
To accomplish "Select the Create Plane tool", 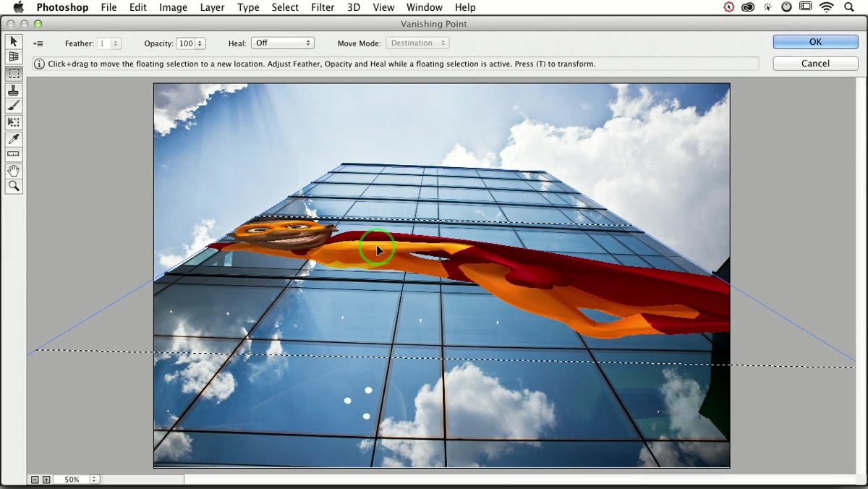I will (x=14, y=57).
